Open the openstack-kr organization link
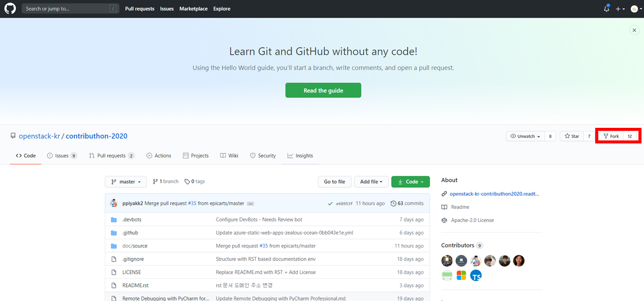Viewport: 644px width, 301px height. (39, 136)
